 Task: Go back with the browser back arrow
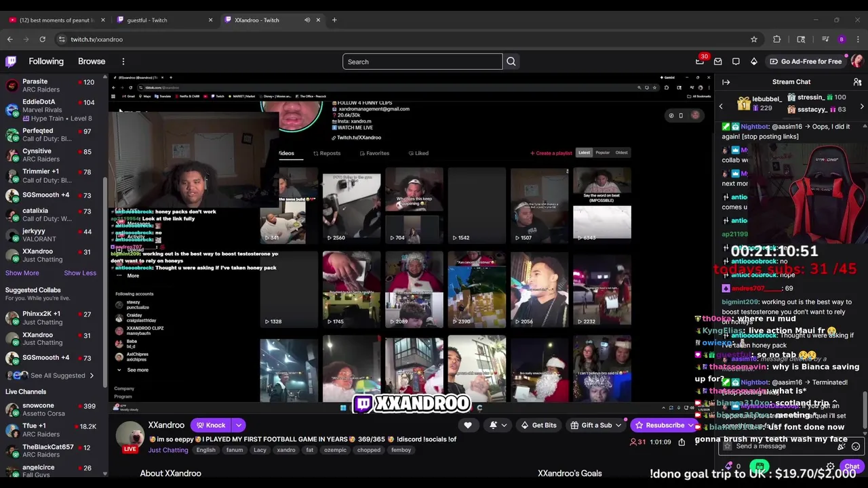tap(9, 39)
